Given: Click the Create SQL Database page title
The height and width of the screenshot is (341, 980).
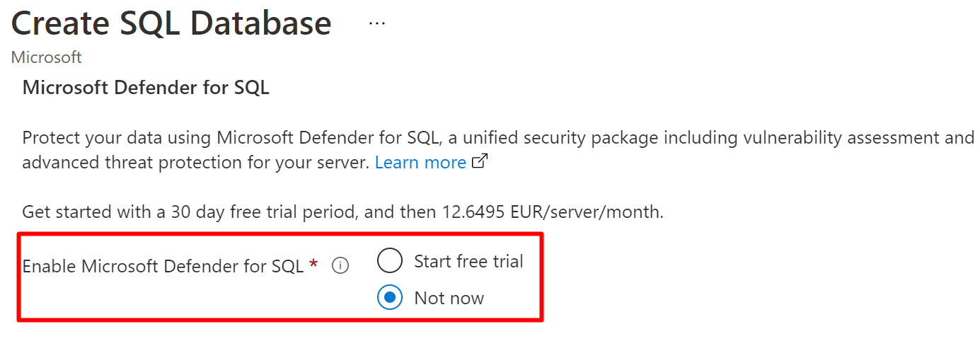Looking at the screenshot, I should (x=171, y=23).
